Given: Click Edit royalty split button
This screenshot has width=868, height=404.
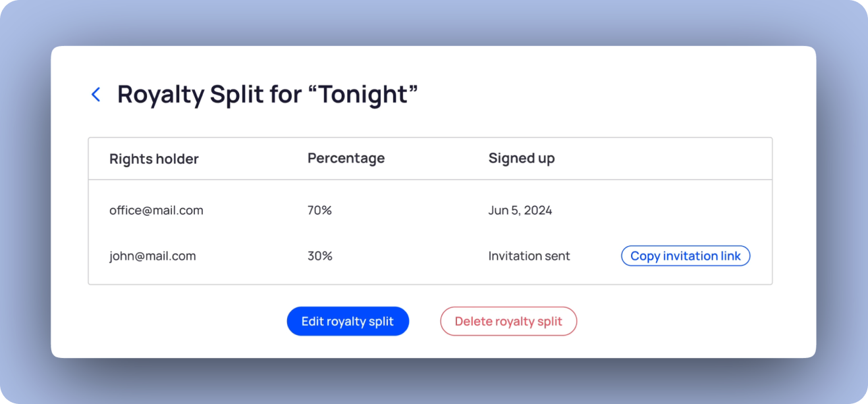Looking at the screenshot, I should 348,322.
